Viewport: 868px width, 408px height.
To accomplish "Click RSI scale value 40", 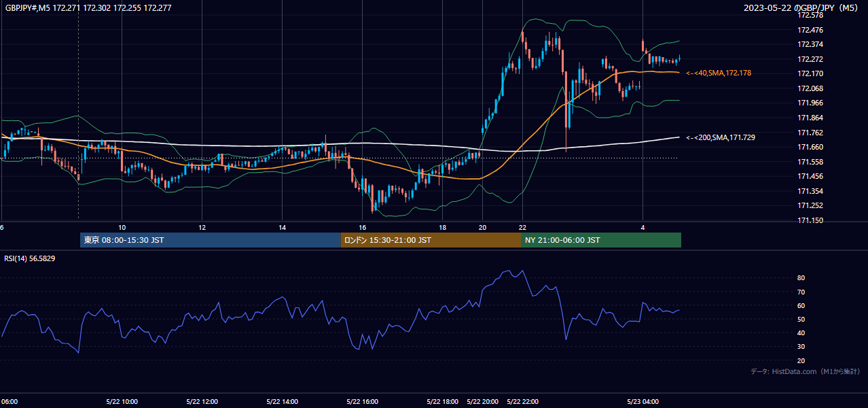I will click(801, 333).
